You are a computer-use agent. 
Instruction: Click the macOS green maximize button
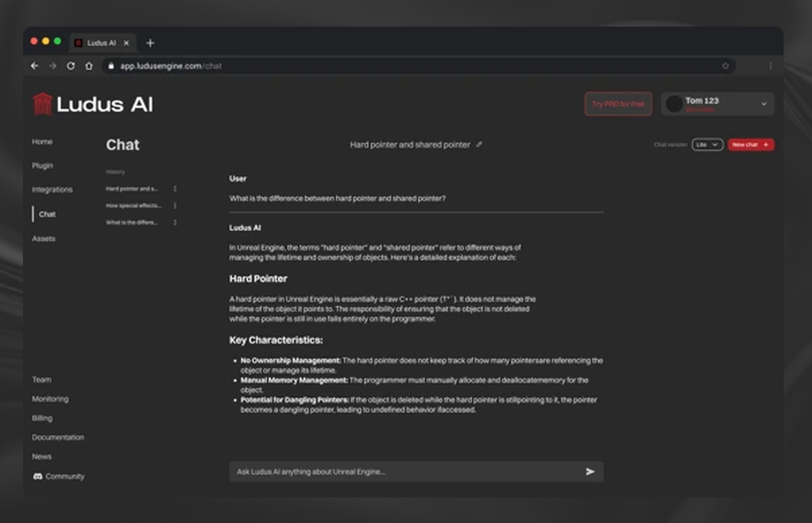pos(58,41)
